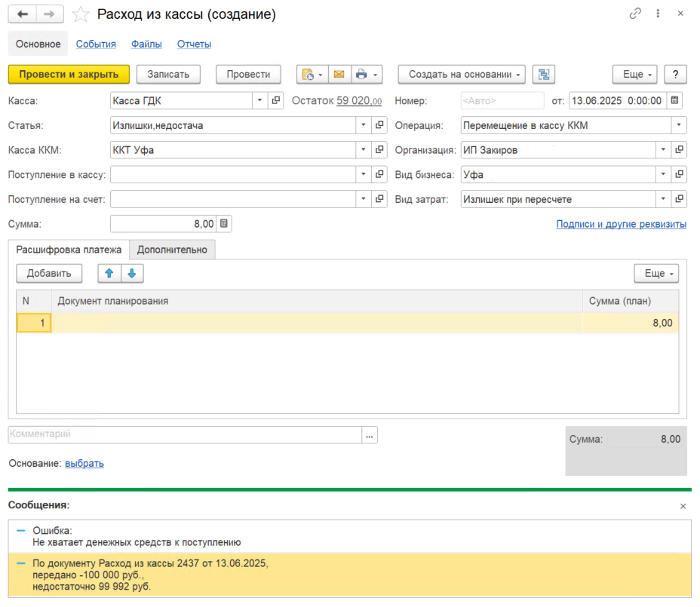Go forward with the right arrow button
Screen dimensions: 700x607
[49, 14]
